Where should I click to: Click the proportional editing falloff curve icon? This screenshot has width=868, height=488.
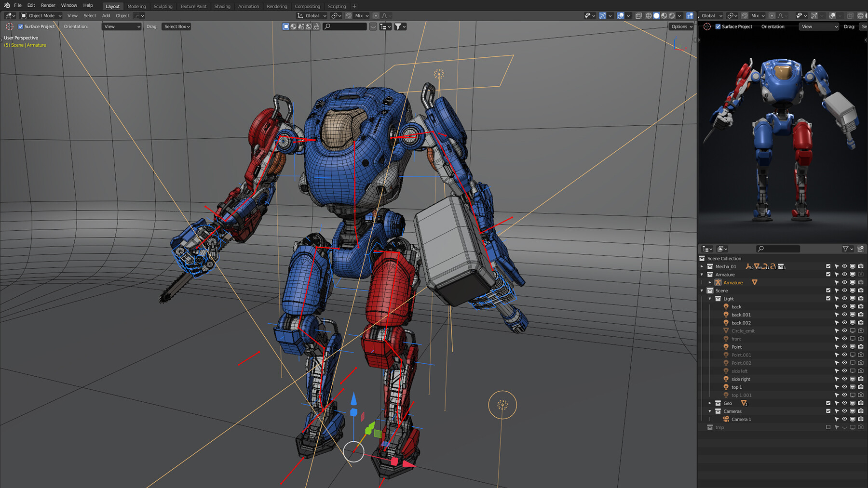click(x=385, y=15)
